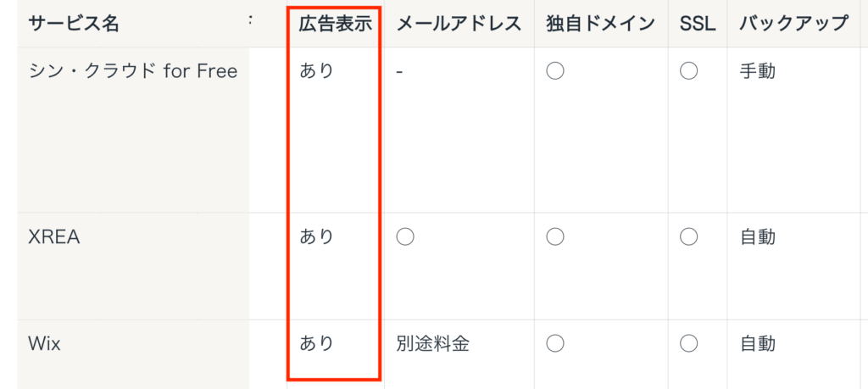868x389 pixels.
Task: Click the XREA service name
Action: tap(54, 237)
